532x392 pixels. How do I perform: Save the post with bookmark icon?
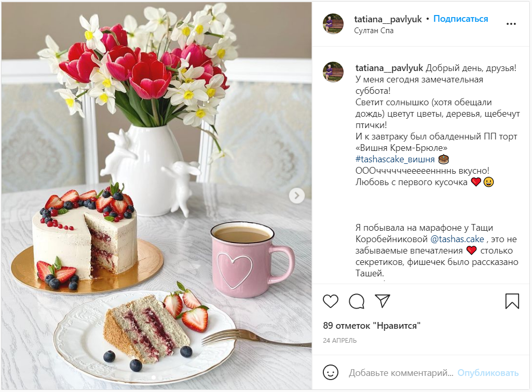[512, 301]
